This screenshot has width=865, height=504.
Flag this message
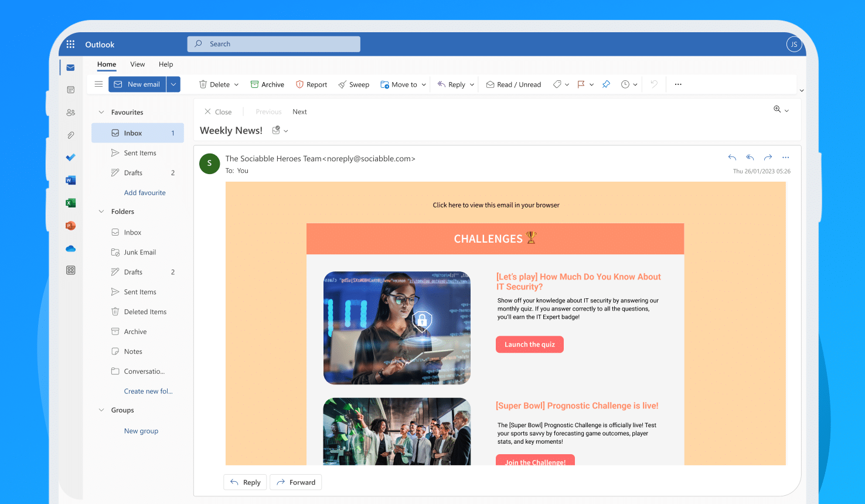581,84
